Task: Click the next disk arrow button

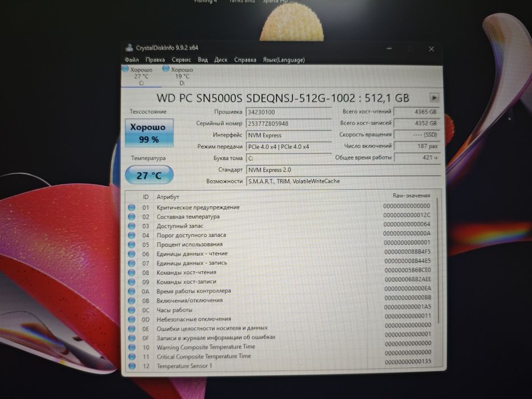Action: tap(434, 98)
